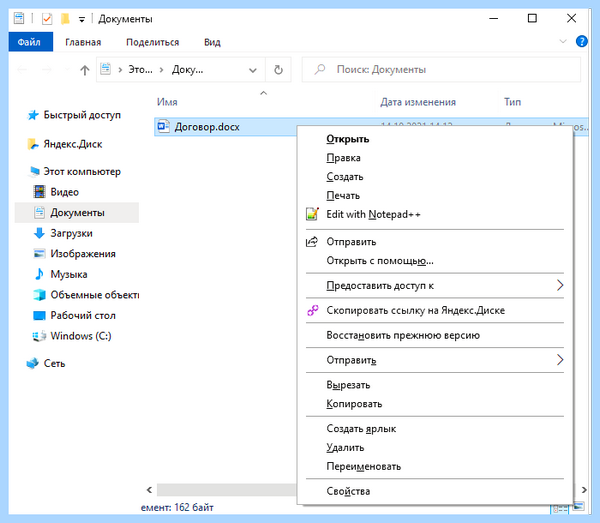Viewport: 600px width, 523px height.
Task: Click the Объемные объекты cube icon
Action: [39, 295]
